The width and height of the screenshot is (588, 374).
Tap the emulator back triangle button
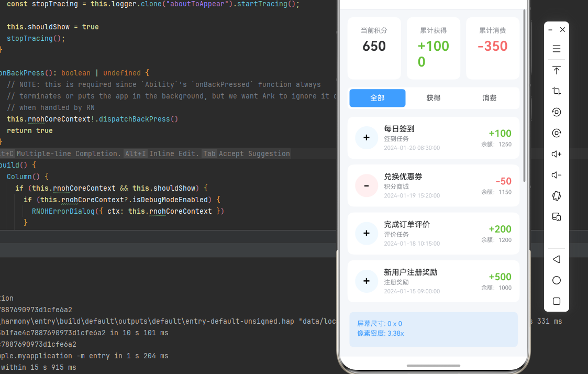(557, 259)
